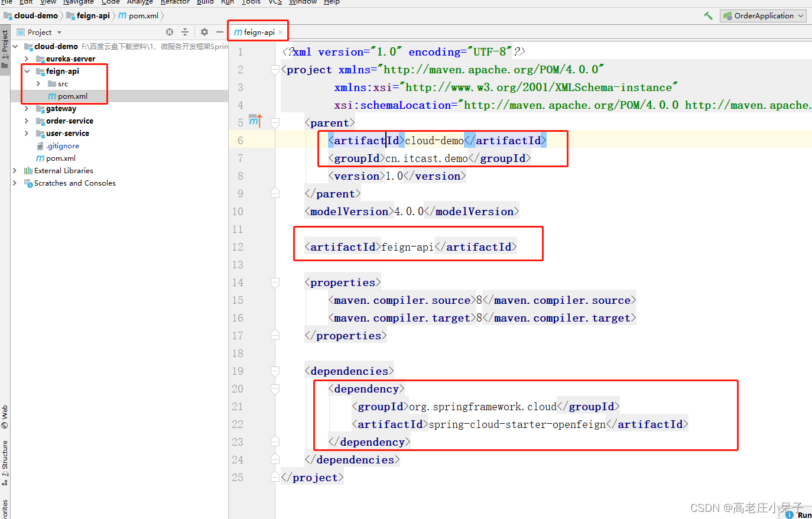This screenshot has width=812, height=519.
Task: Open Project panel settings gear icon
Action: tap(204, 32)
